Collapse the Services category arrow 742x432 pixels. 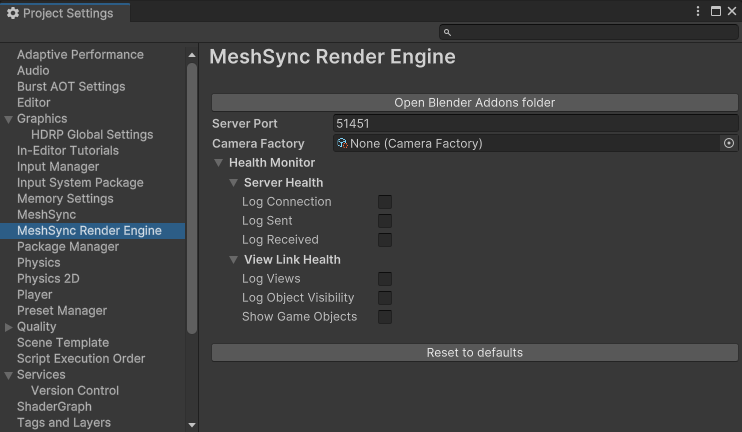[x=8, y=375]
